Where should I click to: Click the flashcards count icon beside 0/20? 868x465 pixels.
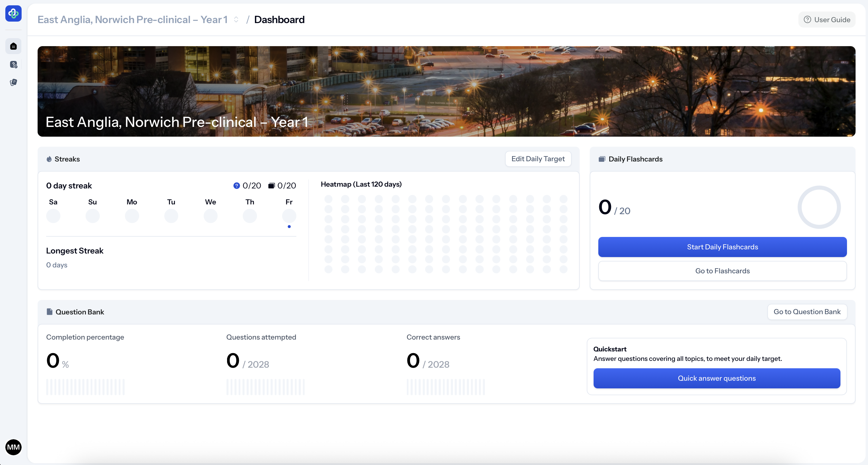pyautogui.click(x=271, y=185)
